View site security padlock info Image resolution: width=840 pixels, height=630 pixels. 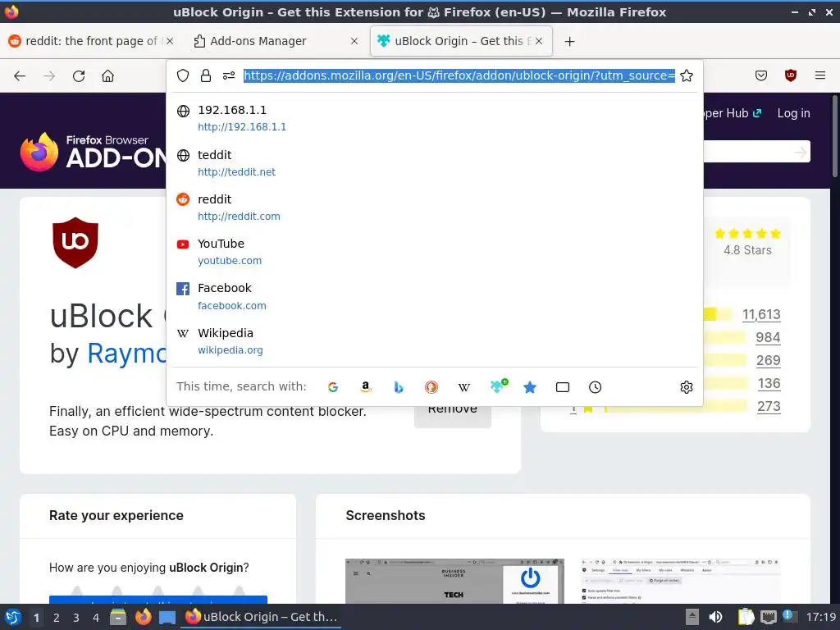click(206, 75)
